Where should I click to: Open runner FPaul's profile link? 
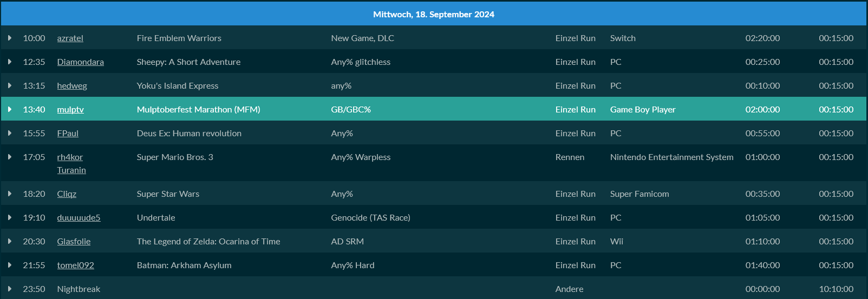point(68,134)
